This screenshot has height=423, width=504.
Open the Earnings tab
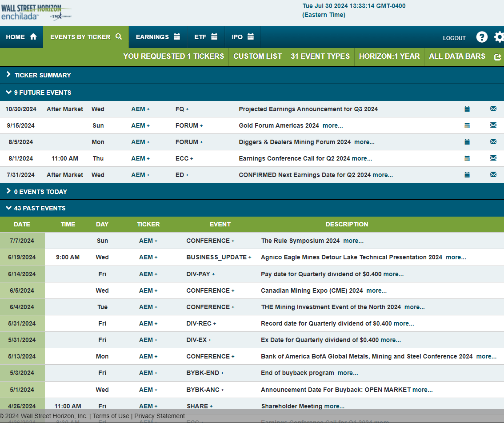tap(158, 37)
